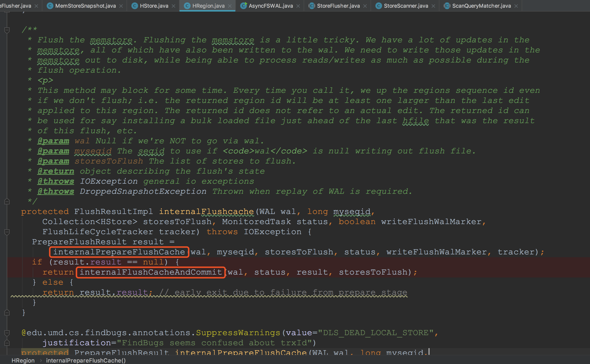Switch to the AsyncFSWAL.java tab

(x=270, y=6)
